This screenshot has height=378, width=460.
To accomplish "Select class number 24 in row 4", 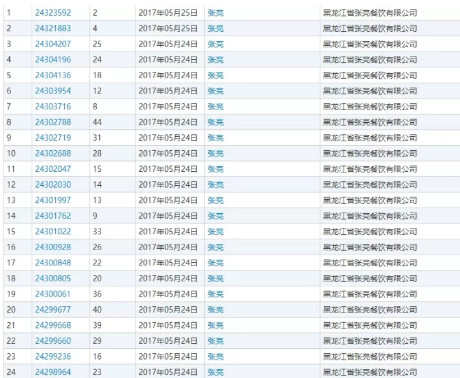I will (97, 60).
